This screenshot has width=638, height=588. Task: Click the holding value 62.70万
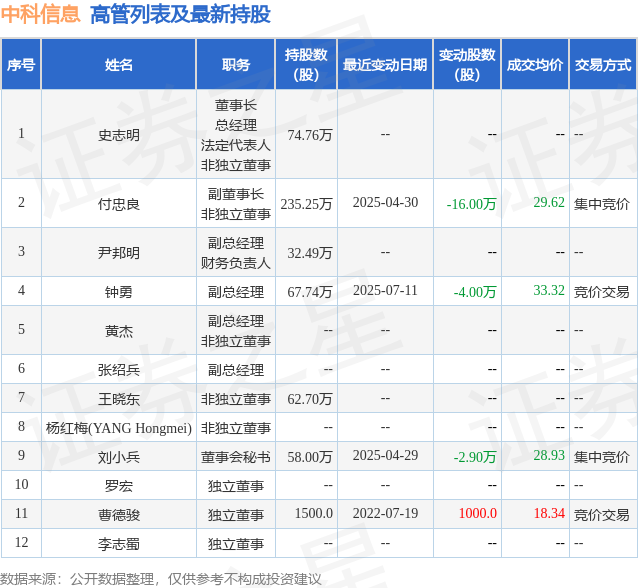click(x=310, y=399)
